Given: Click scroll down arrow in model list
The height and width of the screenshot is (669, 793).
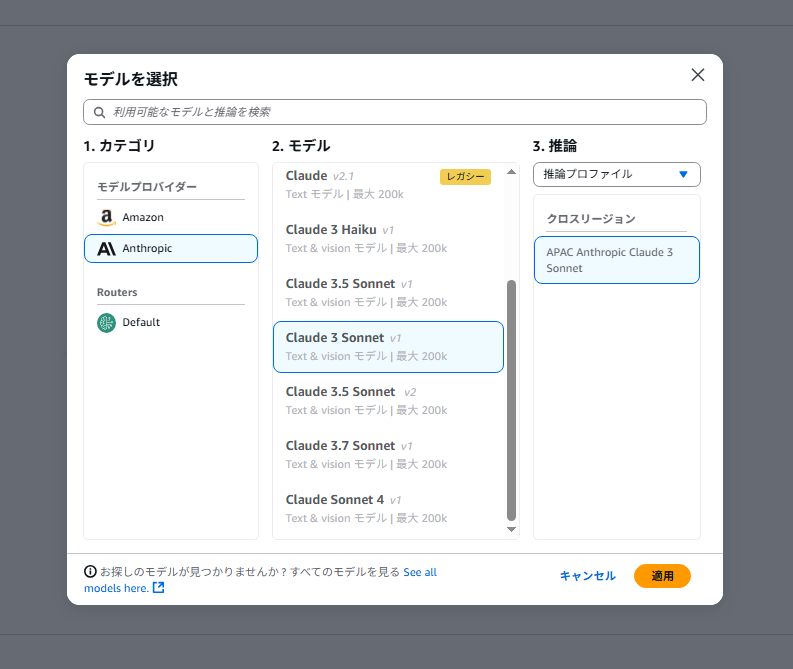Looking at the screenshot, I should (511, 529).
